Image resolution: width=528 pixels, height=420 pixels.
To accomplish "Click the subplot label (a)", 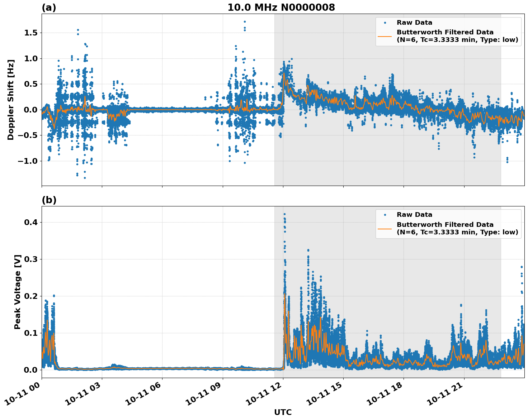I will click(x=48, y=6).
